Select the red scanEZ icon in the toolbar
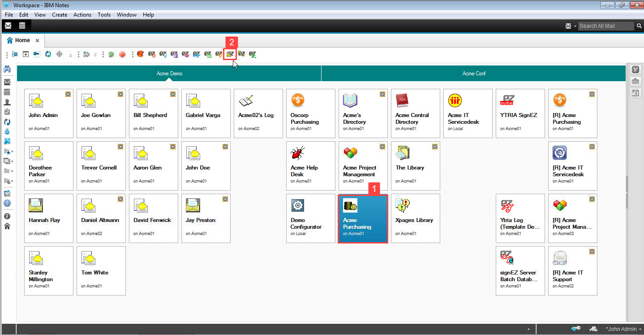Image resolution: width=644 pixels, height=335 pixels. pyautogui.click(x=140, y=54)
